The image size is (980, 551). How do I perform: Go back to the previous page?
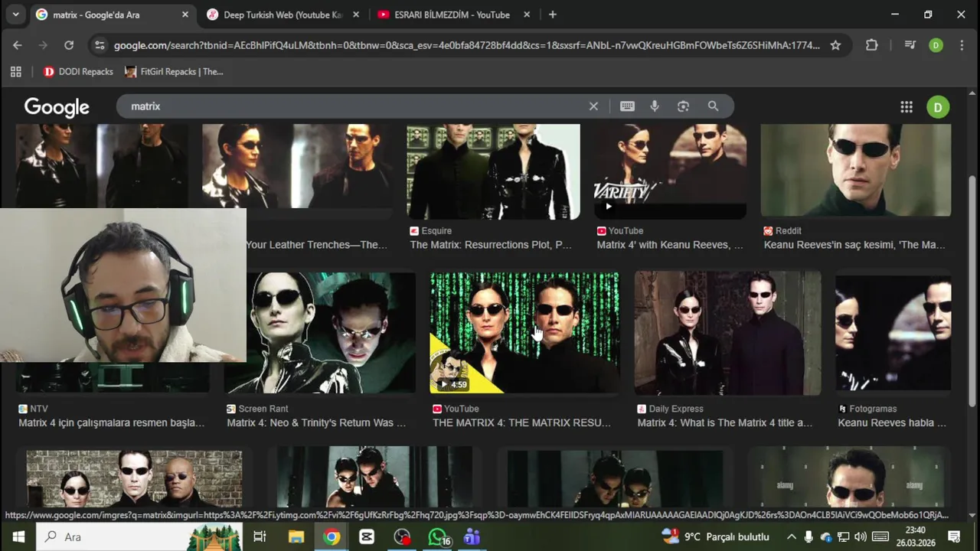pyautogui.click(x=18, y=45)
